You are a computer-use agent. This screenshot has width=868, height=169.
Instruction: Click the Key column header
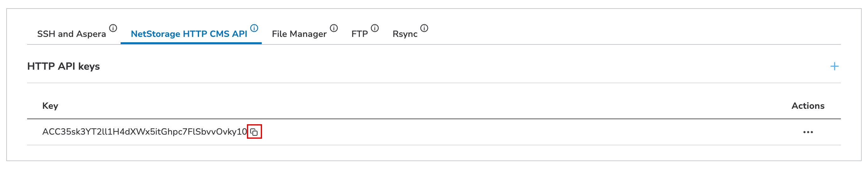click(x=50, y=106)
